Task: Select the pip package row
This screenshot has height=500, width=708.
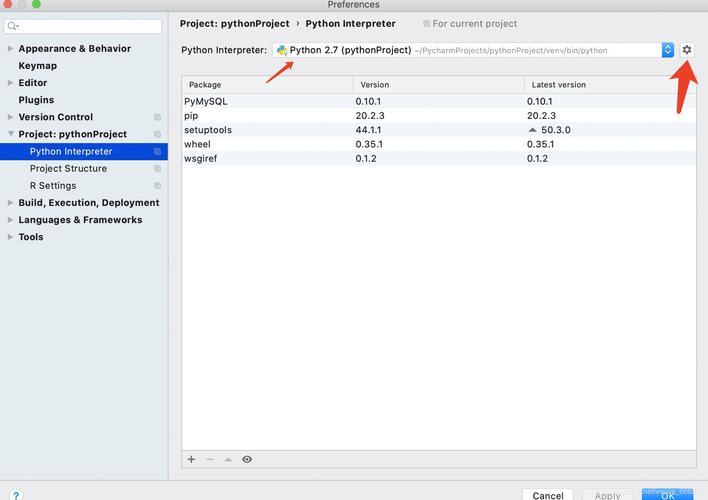Action: point(439,116)
